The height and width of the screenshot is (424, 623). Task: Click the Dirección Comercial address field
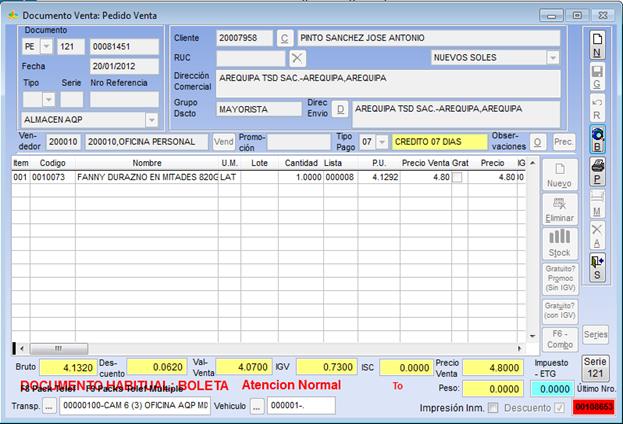pos(388,83)
